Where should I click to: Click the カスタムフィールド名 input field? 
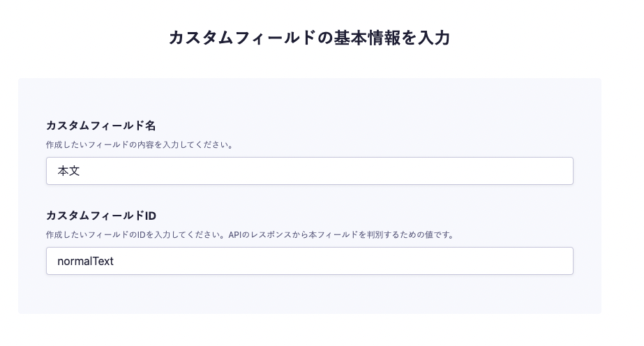point(309,171)
